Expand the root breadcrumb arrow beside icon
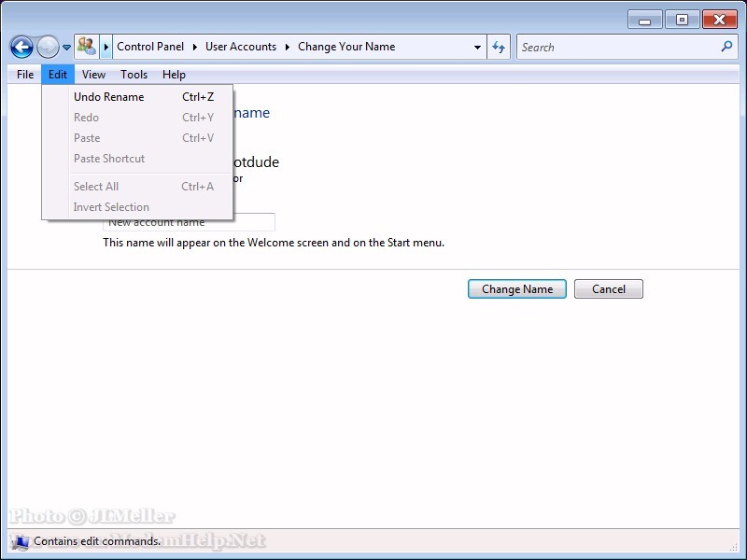 106,47
